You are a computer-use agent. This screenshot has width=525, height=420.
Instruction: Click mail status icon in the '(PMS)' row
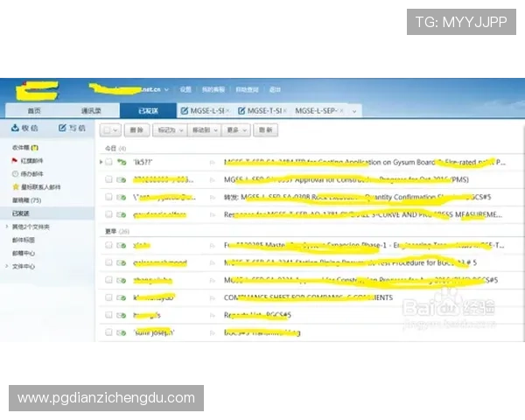click(122, 180)
